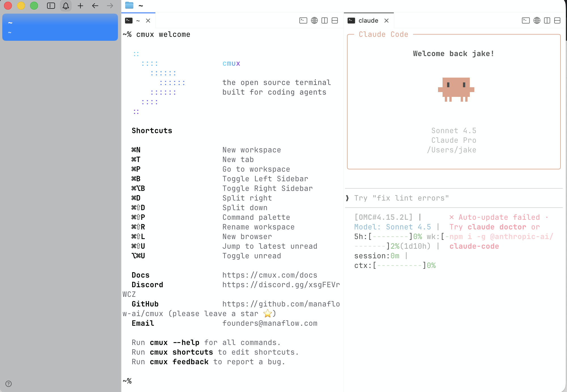Image resolution: width=567 pixels, height=392 pixels.
Task: Switch to the claude tab
Action: point(369,20)
